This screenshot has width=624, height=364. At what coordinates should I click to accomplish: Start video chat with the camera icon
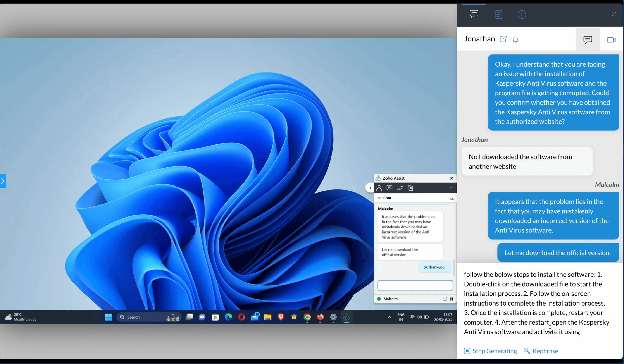point(611,39)
